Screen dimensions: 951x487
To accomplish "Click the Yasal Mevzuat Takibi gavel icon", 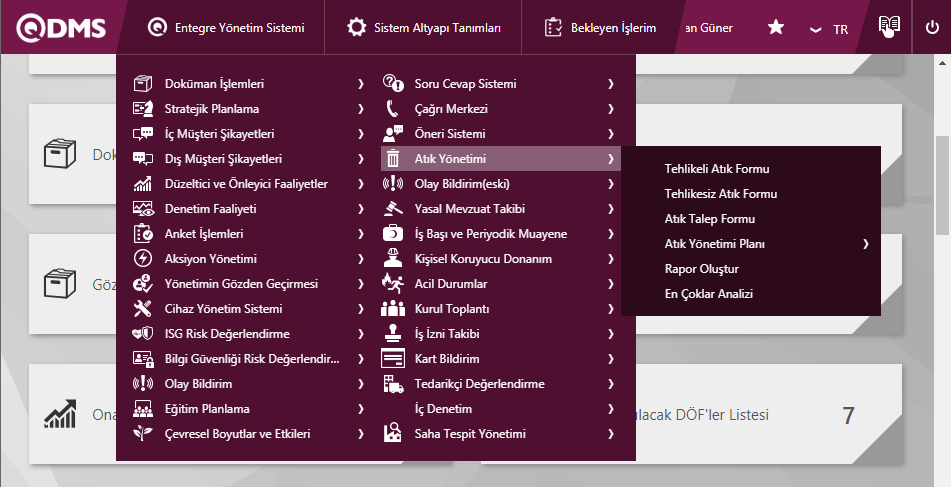I will tap(393, 209).
